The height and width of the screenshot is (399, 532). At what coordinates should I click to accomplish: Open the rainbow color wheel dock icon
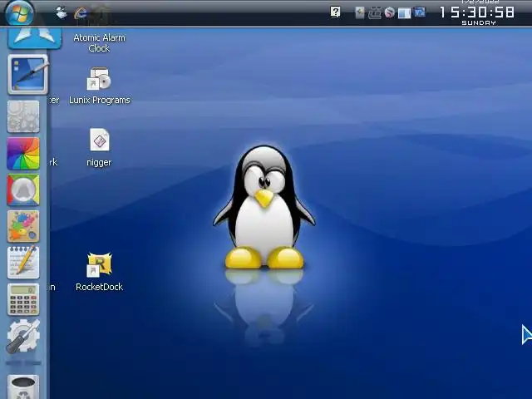pyautogui.click(x=23, y=153)
